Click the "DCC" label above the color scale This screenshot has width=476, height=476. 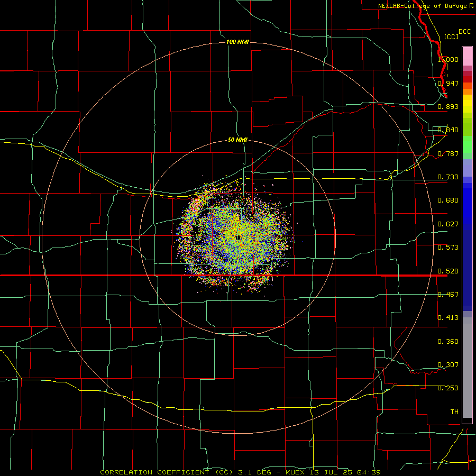(x=465, y=31)
